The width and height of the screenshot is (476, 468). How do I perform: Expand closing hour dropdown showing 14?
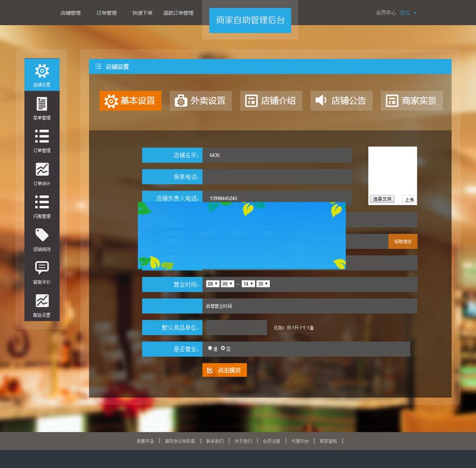(x=248, y=284)
